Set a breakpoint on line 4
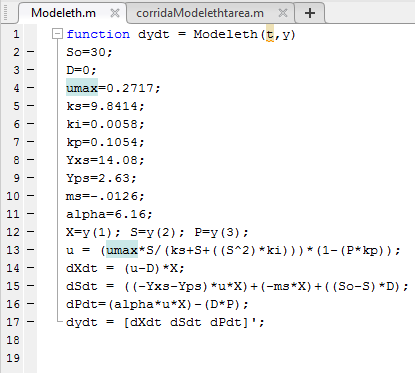The width and height of the screenshot is (415, 373). point(31,88)
